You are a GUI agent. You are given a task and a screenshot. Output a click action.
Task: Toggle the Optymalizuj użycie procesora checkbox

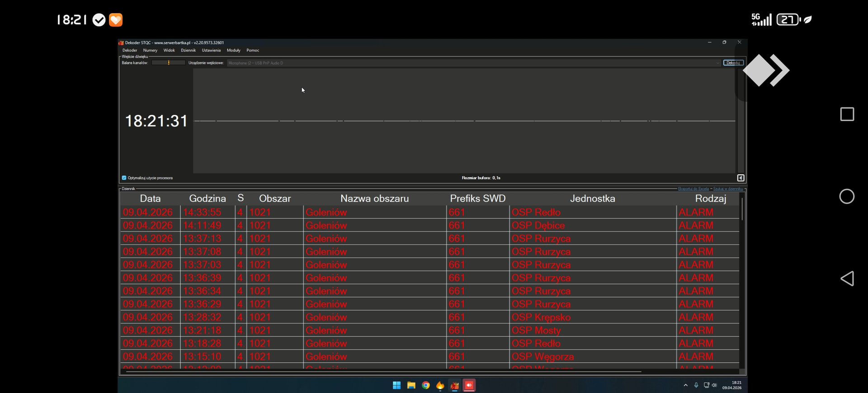coord(124,178)
